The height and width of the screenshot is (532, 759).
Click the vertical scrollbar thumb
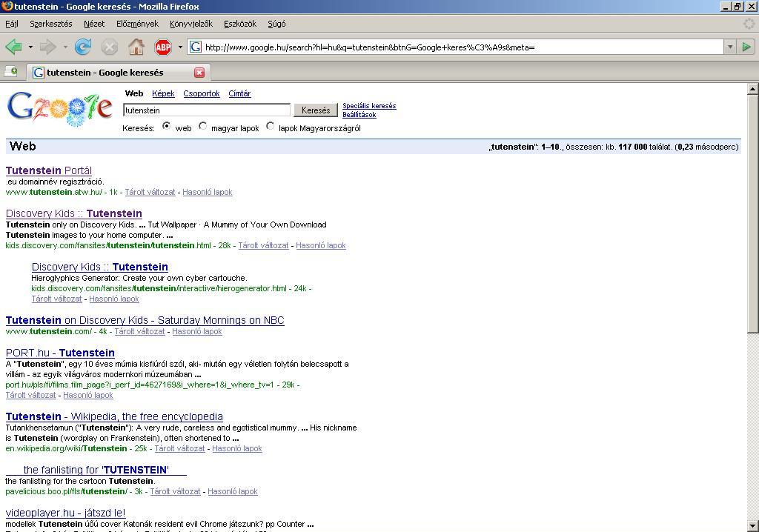pyautogui.click(x=753, y=213)
